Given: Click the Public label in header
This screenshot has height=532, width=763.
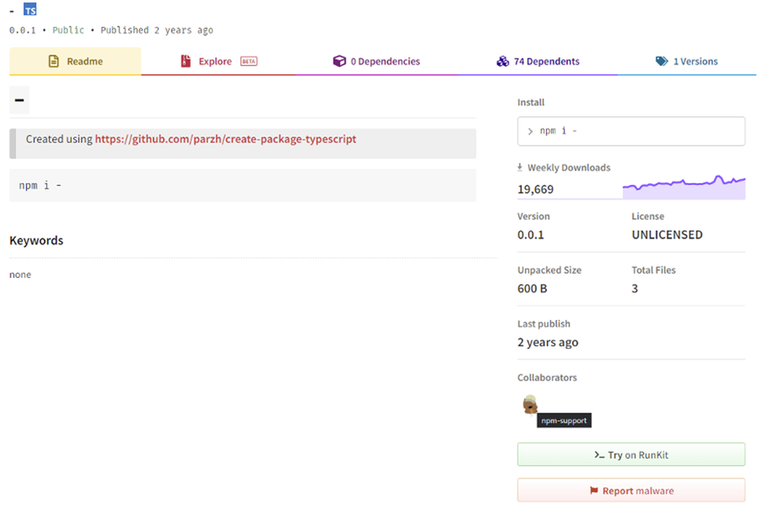Looking at the screenshot, I should (68, 30).
